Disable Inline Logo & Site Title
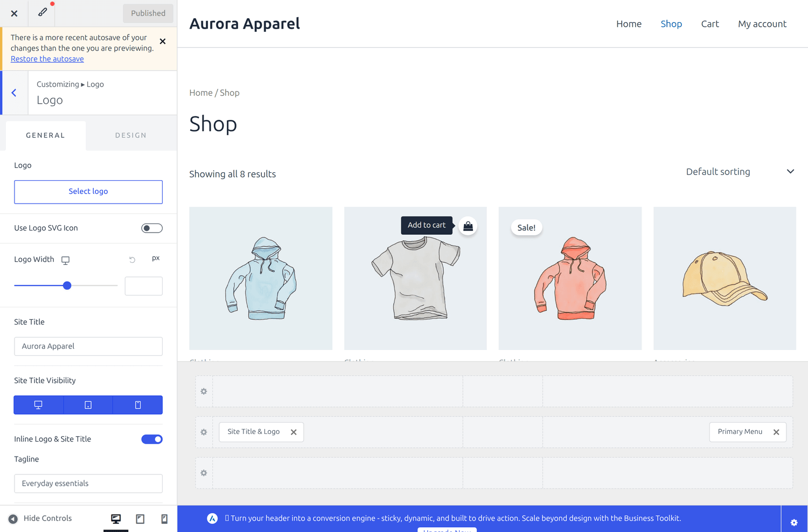Screen dimensions: 808x532 pyautogui.click(x=152, y=439)
